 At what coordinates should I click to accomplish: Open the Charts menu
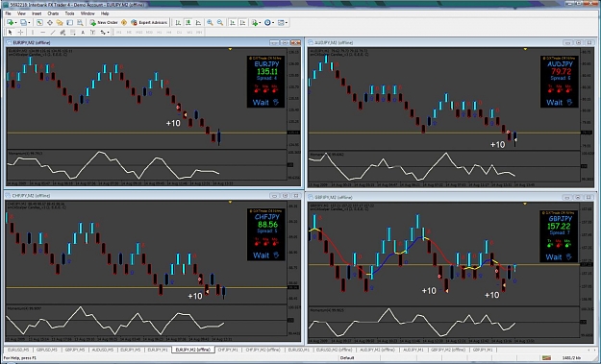tap(53, 13)
